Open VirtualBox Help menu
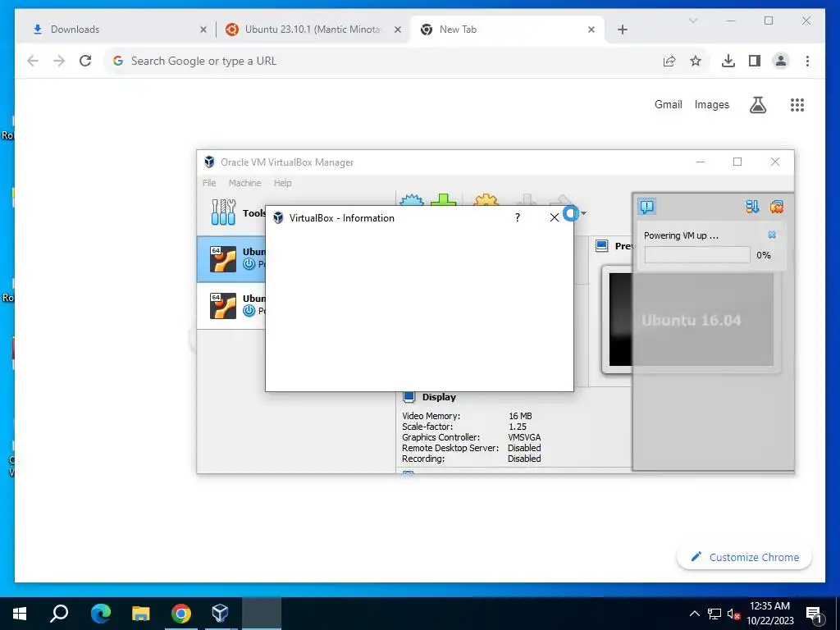 283,183
